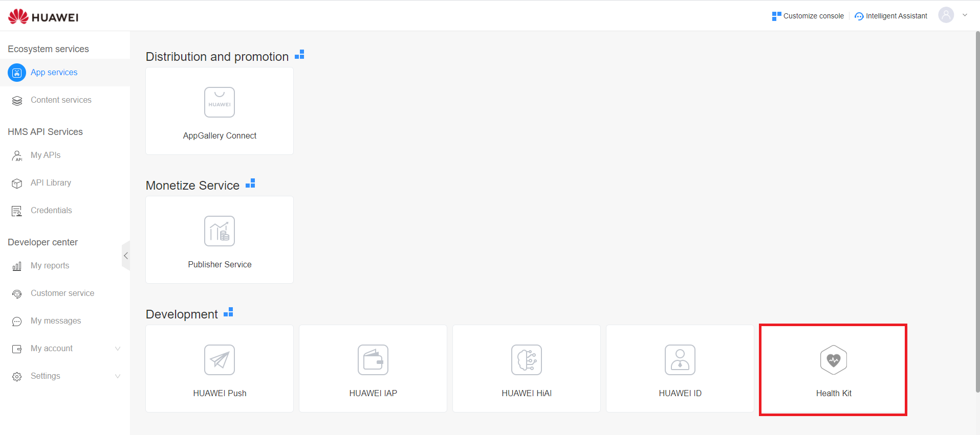Image resolution: width=980 pixels, height=435 pixels.
Task: Click the HUAWEI IAP wallet icon
Action: 373,360
